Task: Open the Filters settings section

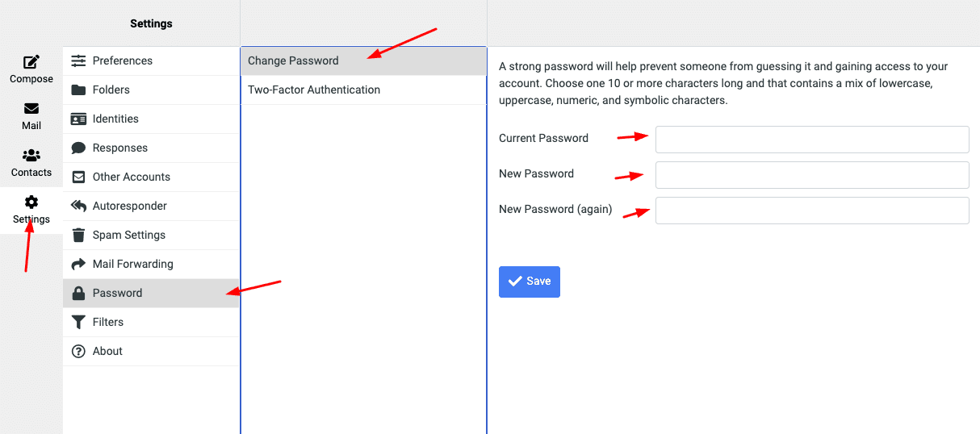Action: pyautogui.click(x=107, y=322)
